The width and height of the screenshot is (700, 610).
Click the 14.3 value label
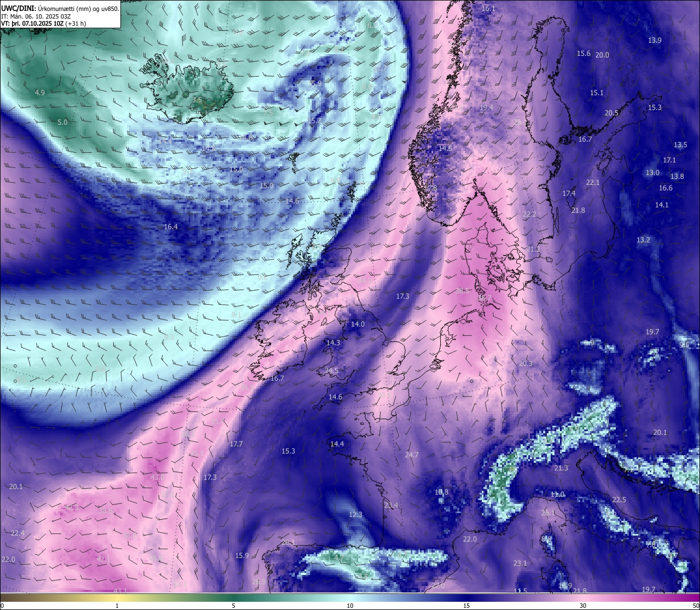[x=333, y=342]
